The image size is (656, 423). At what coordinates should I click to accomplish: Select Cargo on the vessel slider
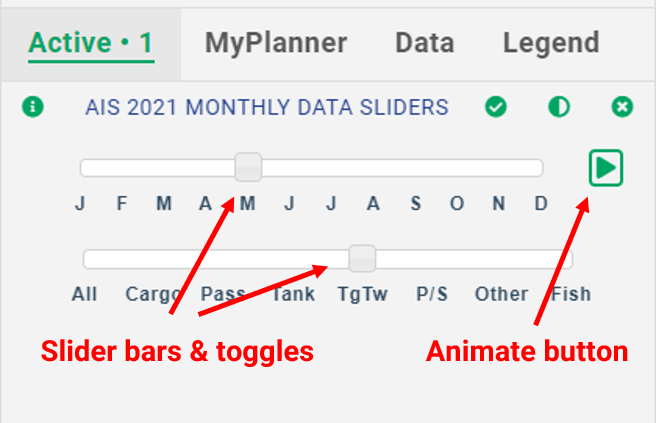tap(153, 294)
